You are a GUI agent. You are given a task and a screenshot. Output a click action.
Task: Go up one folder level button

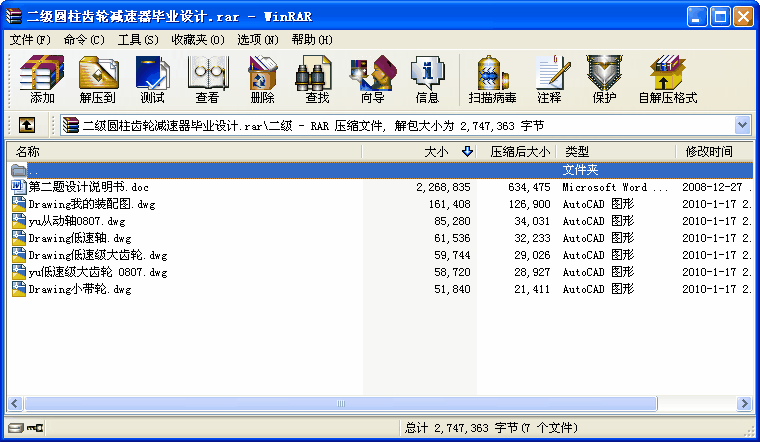[x=27, y=126]
